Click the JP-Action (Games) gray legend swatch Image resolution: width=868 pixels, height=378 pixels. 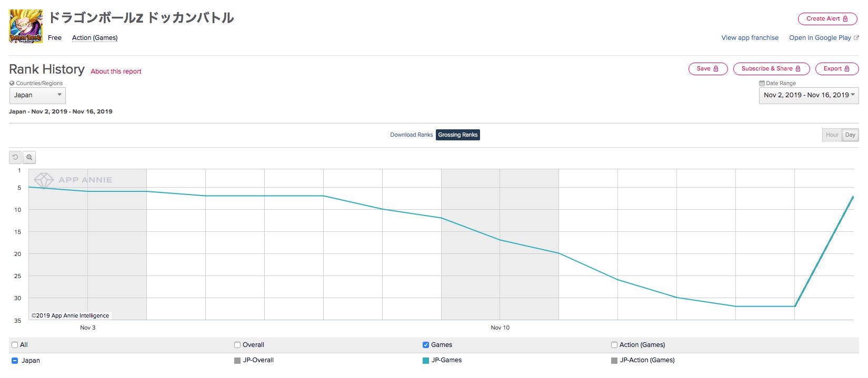pyautogui.click(x=614, y=361)
